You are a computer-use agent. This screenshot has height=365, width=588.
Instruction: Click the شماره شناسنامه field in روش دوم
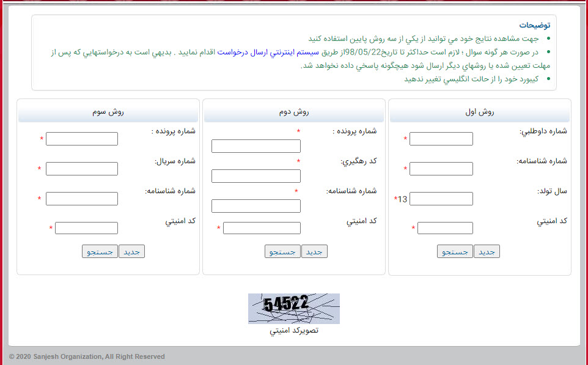255,206
